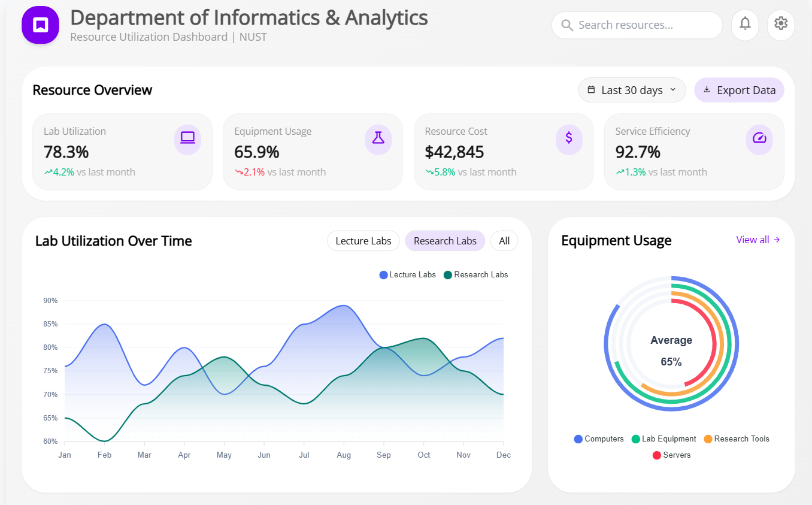This screenshot has height=505, width=812.
Task: Click the Equipment Usage flask icon
Action: (x=378, y=139)
